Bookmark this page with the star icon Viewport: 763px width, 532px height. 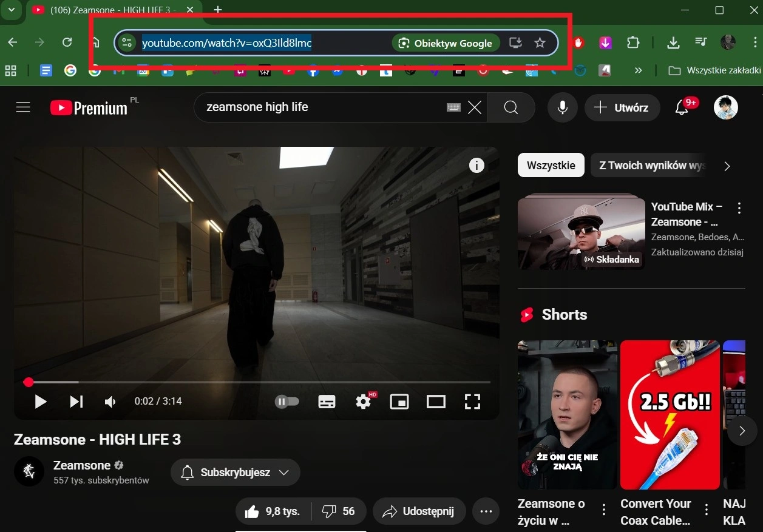tap(540, 42)
